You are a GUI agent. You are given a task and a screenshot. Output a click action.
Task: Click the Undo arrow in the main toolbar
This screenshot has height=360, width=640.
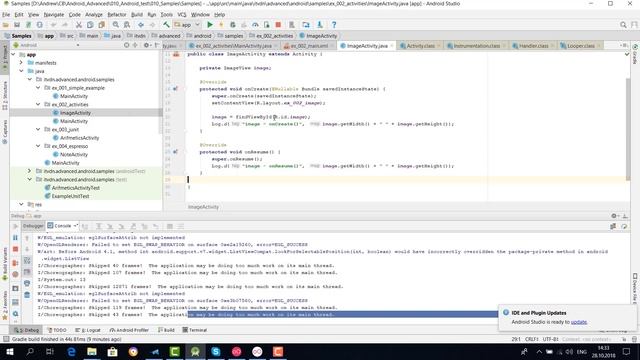(53, 25)
